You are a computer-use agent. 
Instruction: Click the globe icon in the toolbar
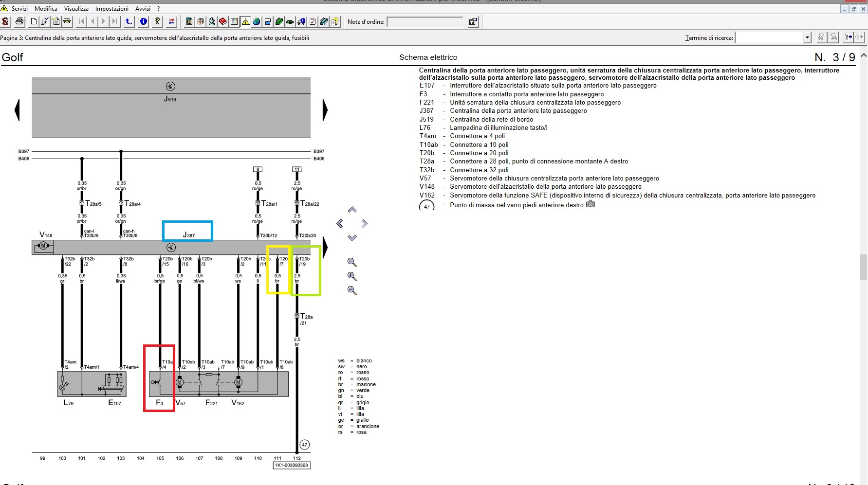tap(257, 21)
